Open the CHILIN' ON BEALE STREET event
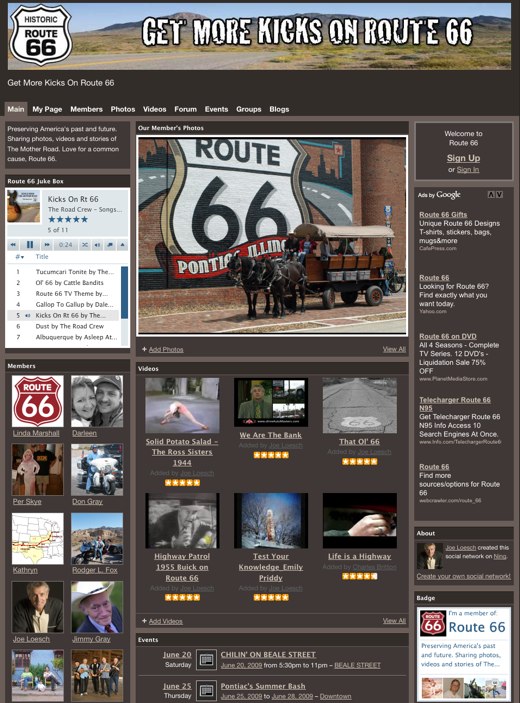The width and height of the screenshot is (520, 703). coord(268,655)
